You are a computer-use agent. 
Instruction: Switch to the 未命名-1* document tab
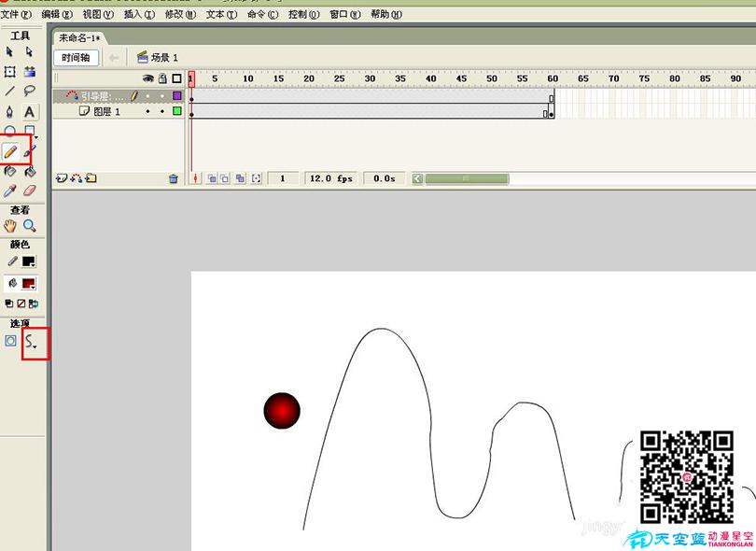click(79, 37)
